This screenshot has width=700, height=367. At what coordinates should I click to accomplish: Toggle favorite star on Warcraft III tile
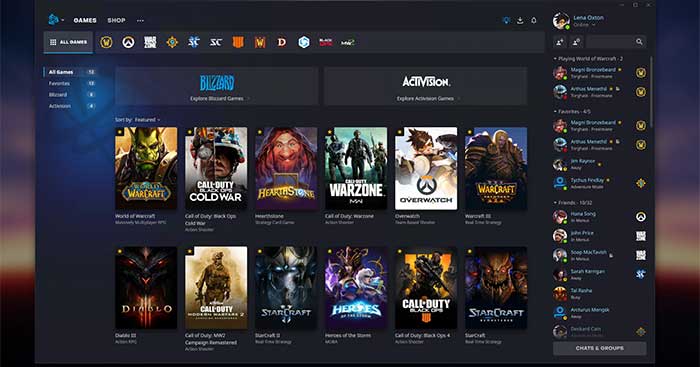pyautogui.click(x=470, y=132)
